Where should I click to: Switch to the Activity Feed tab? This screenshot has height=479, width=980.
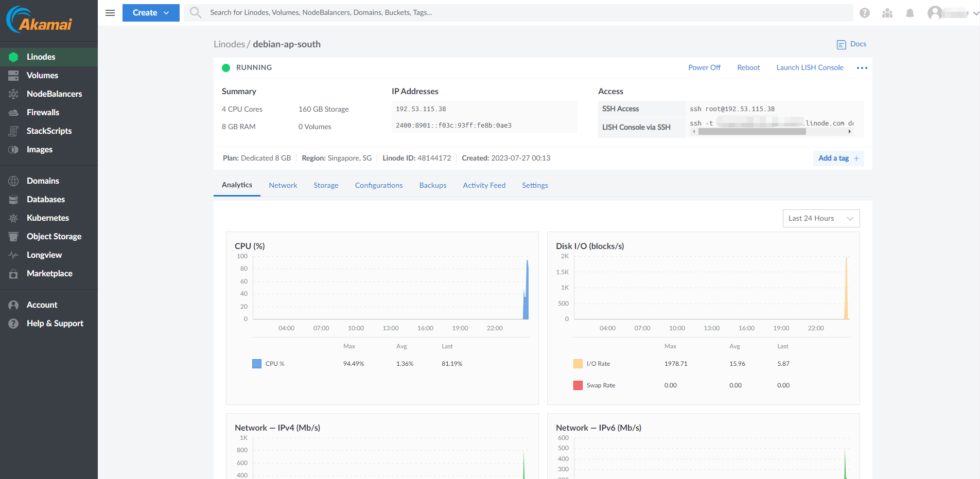coord(484,185)
